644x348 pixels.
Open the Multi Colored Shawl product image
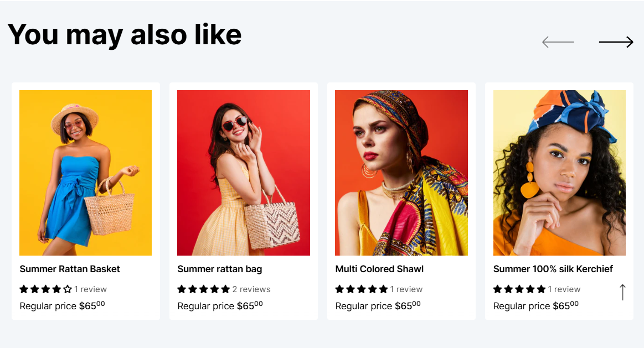[401, 173]
